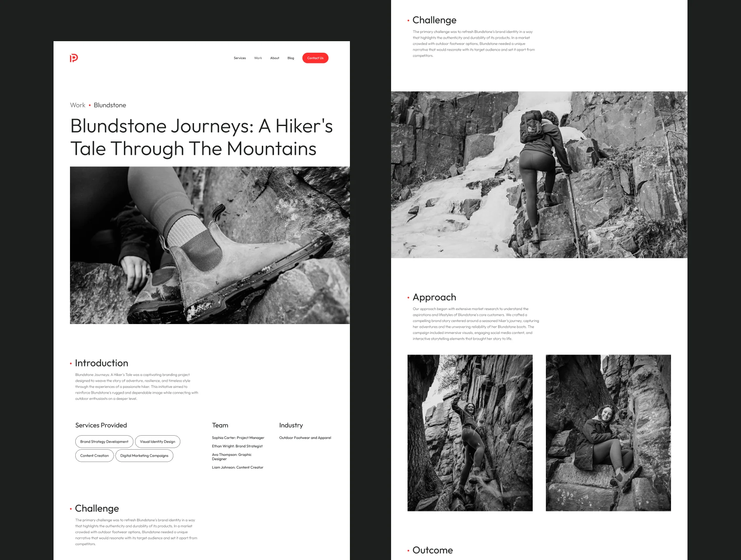Select the Visual Identity Design tag

pyautogui.click(x=158, y=442)
